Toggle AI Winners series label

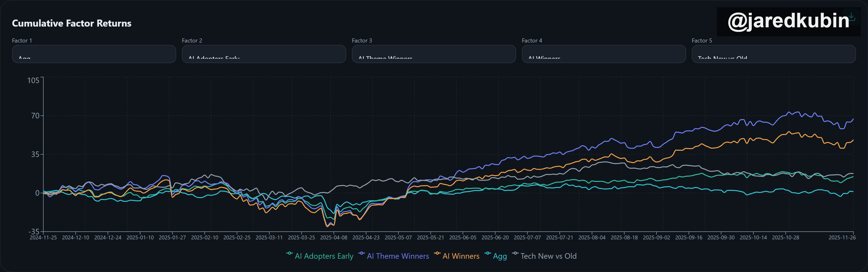[461, 256]
